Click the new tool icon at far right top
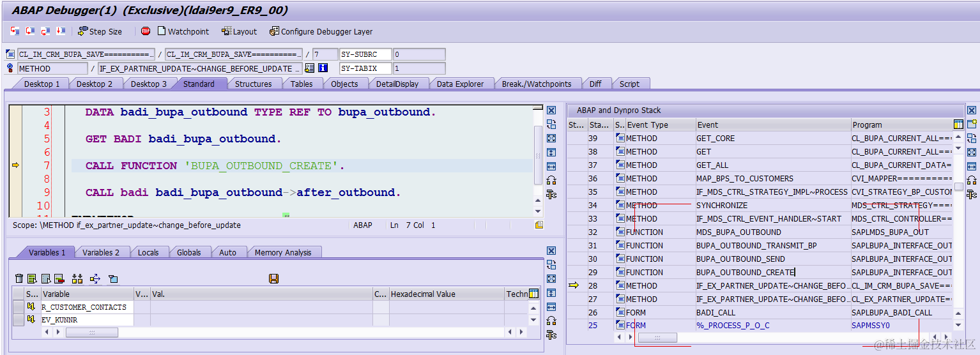 pyautogui.click(x=972, y=125)
